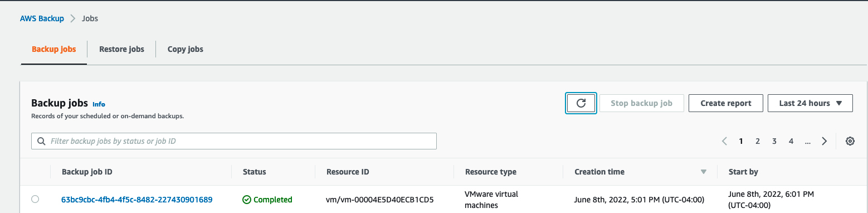Click the green Completed status icon
This screenshot has width=868, height=213.
click(x=247, y=200)
